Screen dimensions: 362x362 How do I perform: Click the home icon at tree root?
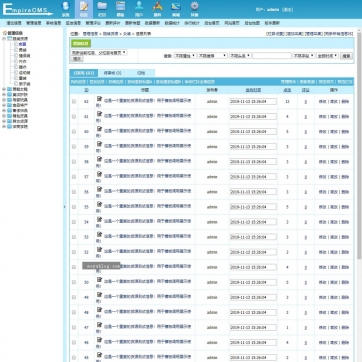coord(5,33)
